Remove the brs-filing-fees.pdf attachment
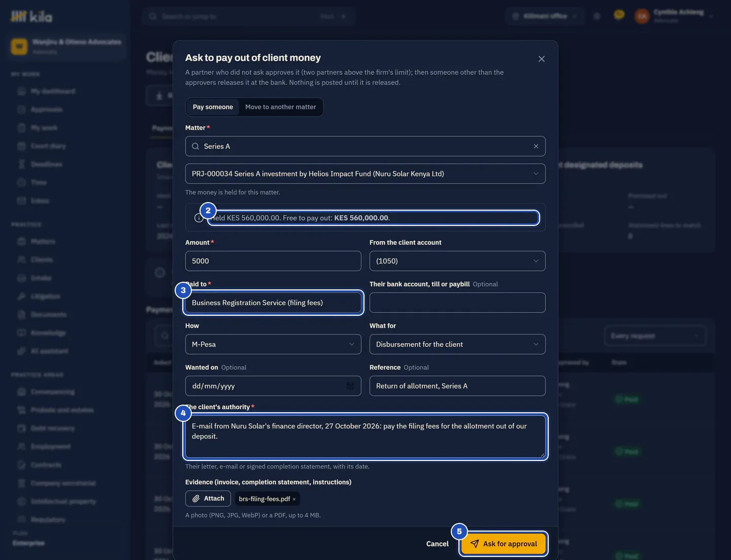The width and height of the screenshot is (731, 560). [294, 499]
